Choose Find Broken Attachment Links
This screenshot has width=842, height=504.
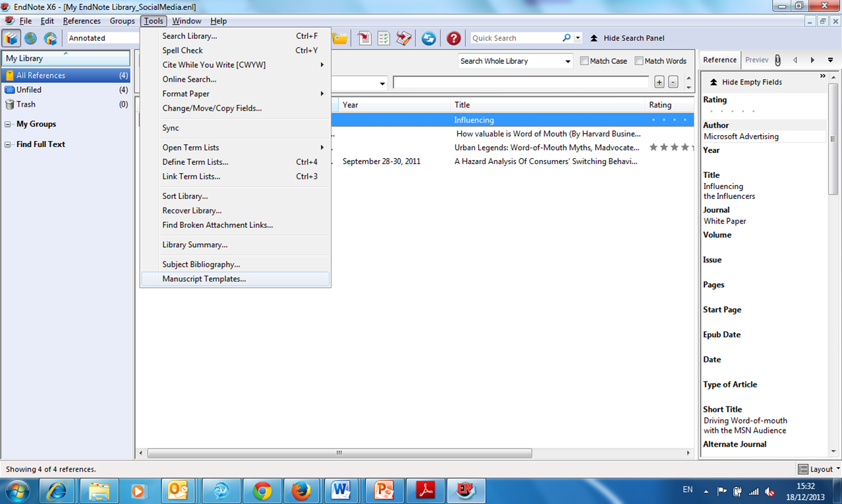(x=235, y=225)
